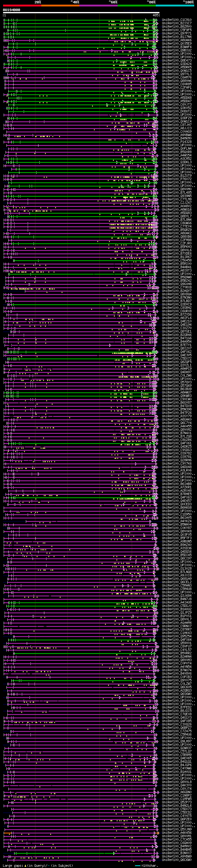Select label UniRef100_A8UAK6
The width and height of the screenshot is (197, 868).
click(177, 40)
